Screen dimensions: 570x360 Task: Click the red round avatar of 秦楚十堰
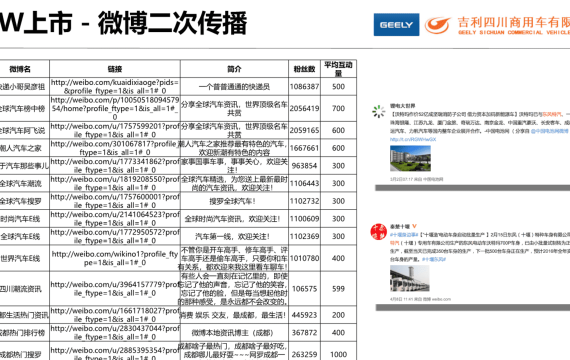pos(378,232)
